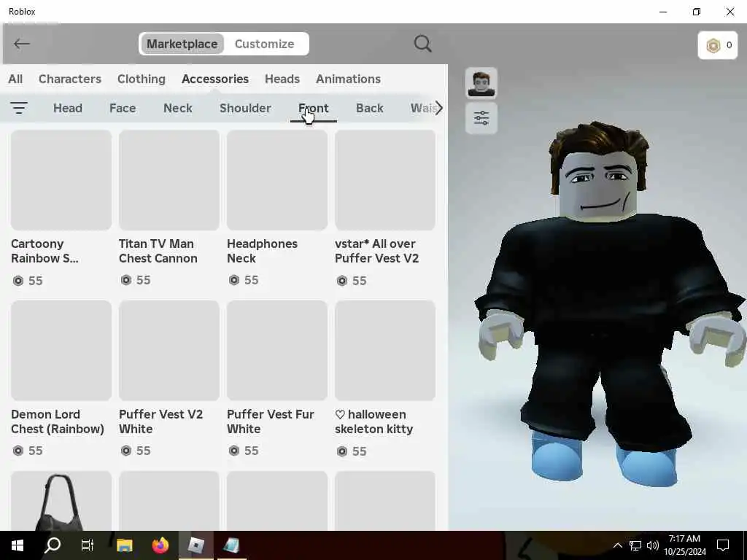Choose the Back subcategory
The height and width of the screenshot is (560, 747).
(x=370, y=108)
